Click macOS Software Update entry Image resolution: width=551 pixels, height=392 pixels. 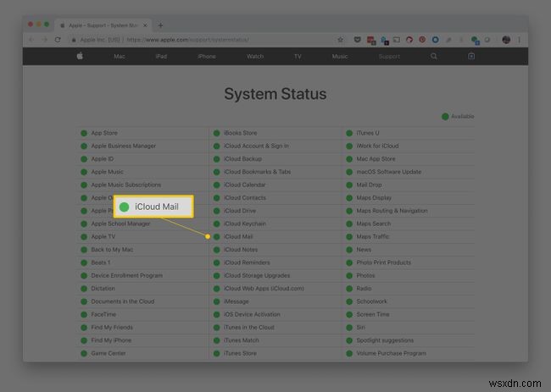click(389, 172)
